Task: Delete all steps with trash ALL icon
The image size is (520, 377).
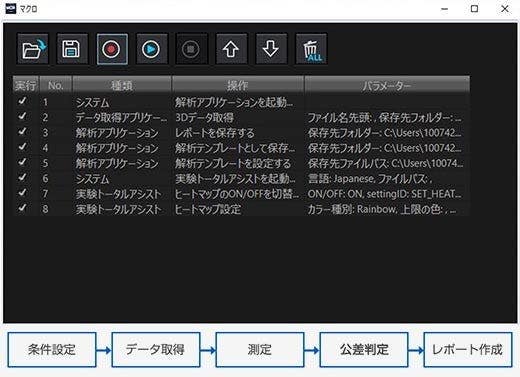Action: [311, 49]
